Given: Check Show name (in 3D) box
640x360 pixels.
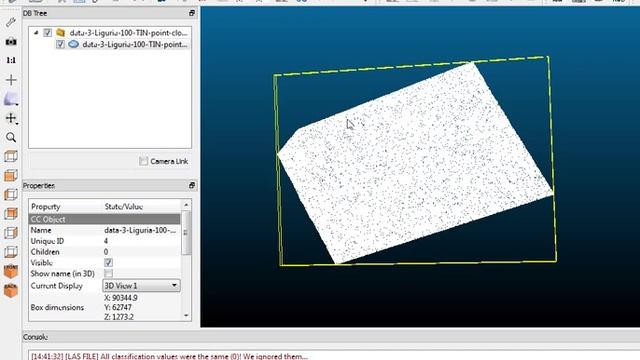Looking at the screenshot, I should 108,273.
